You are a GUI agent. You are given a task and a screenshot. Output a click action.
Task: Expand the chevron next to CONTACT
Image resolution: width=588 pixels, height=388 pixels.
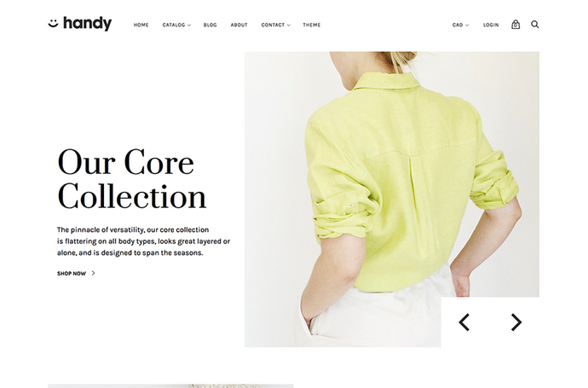(x=288, y=25)
